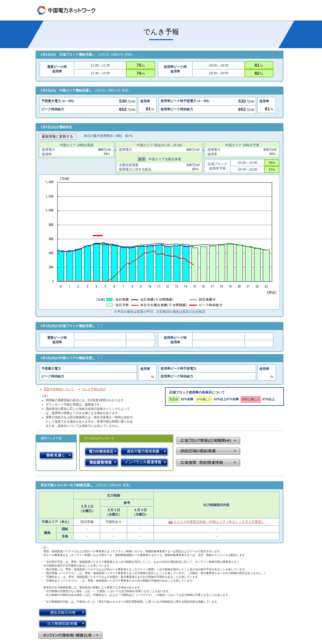
Task: Click the 安定的 green color legend swatch
Action: pyautogui.click(x=174, y=399)
